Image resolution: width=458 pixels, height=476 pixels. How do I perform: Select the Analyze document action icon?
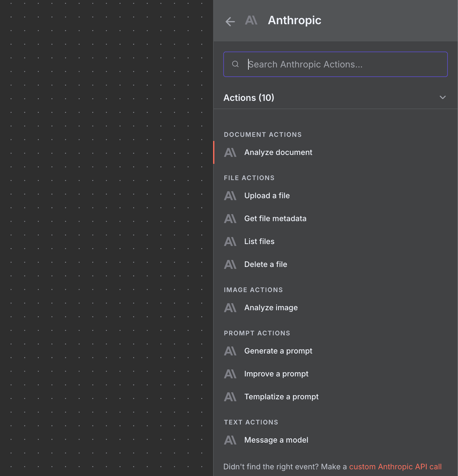[x=230, y=152]
